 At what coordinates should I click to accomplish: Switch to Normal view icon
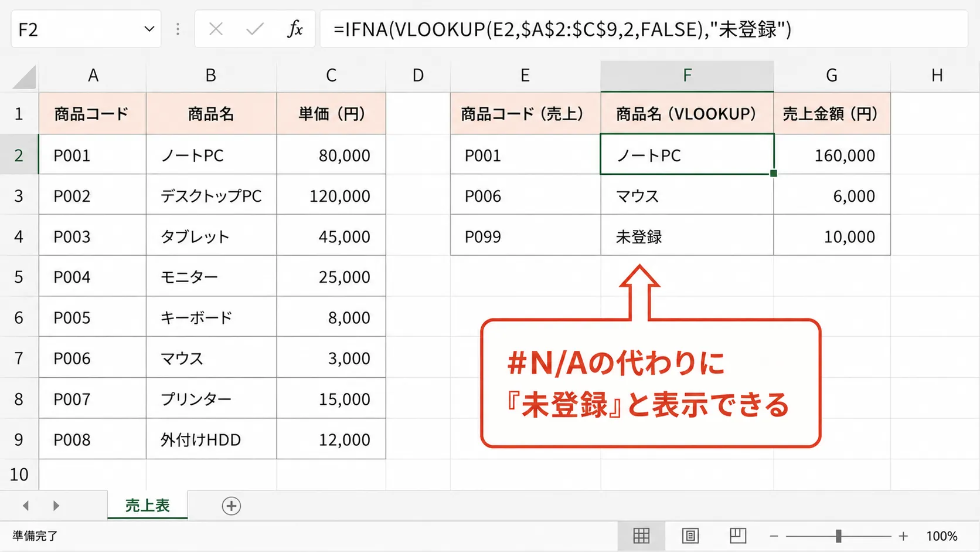tap(641, 536)
